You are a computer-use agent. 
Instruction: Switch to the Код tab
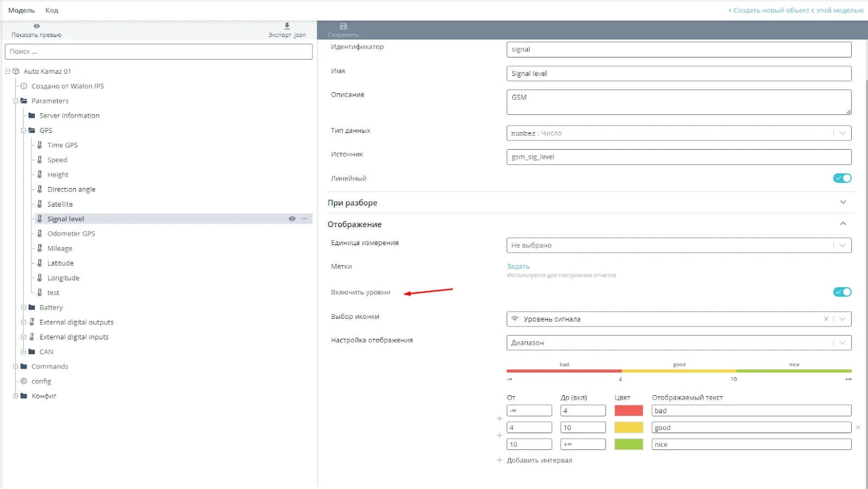[52, 10]
